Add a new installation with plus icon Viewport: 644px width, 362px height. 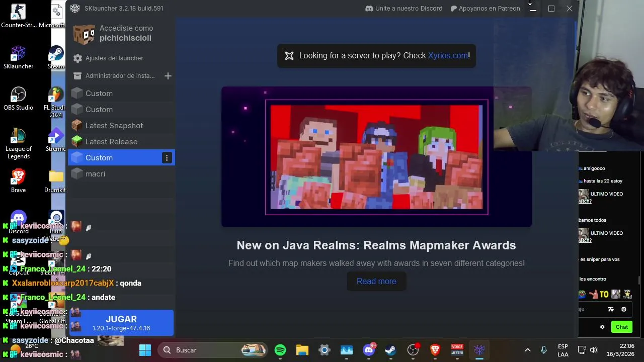coord(168,76)
